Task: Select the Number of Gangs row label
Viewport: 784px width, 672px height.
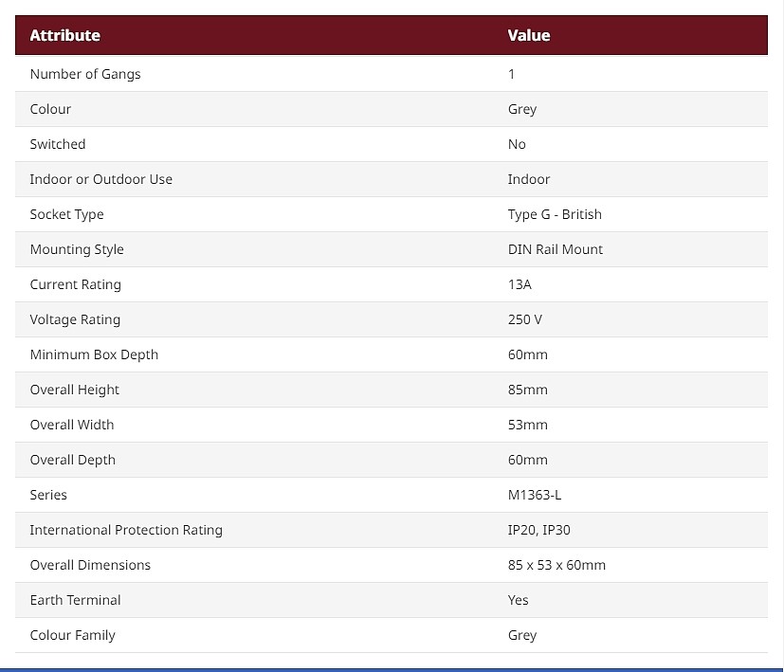Action: pyautogui.click(x=85, y=74)
